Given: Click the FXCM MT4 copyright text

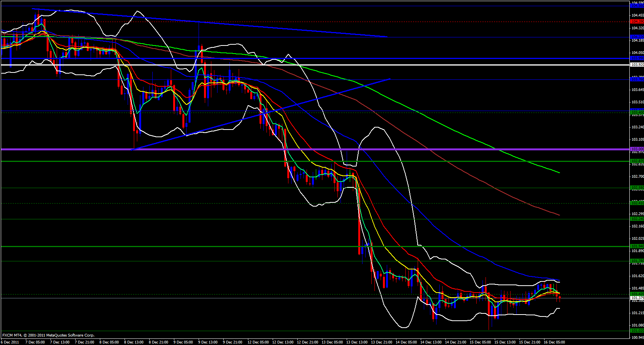Looking at the screenshot, I should [x=48, y=335].
